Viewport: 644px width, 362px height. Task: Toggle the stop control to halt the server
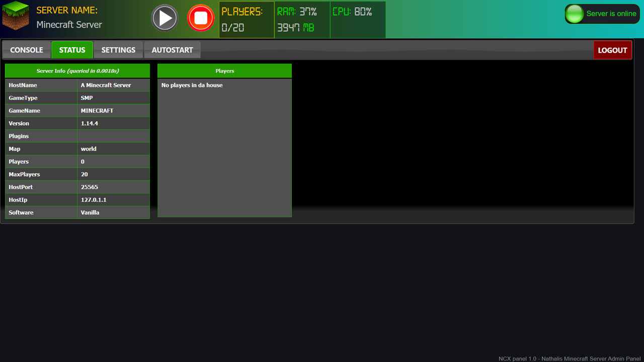point(201,18)
